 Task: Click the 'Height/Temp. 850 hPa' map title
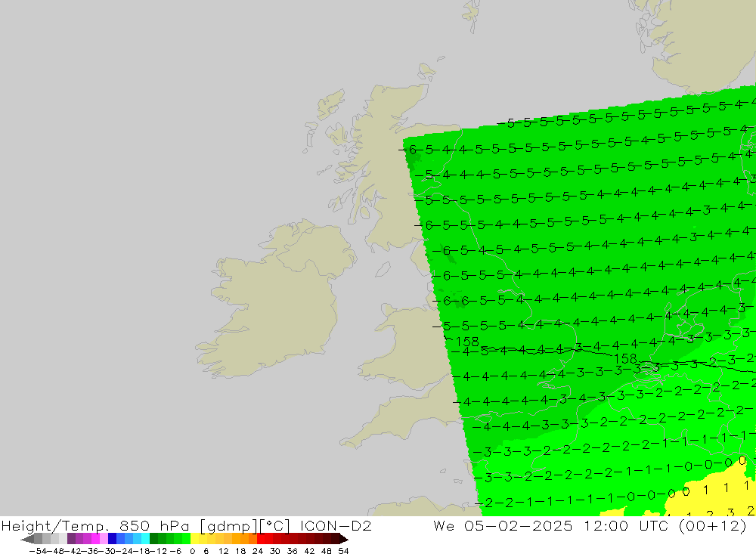tap(95, 525)
